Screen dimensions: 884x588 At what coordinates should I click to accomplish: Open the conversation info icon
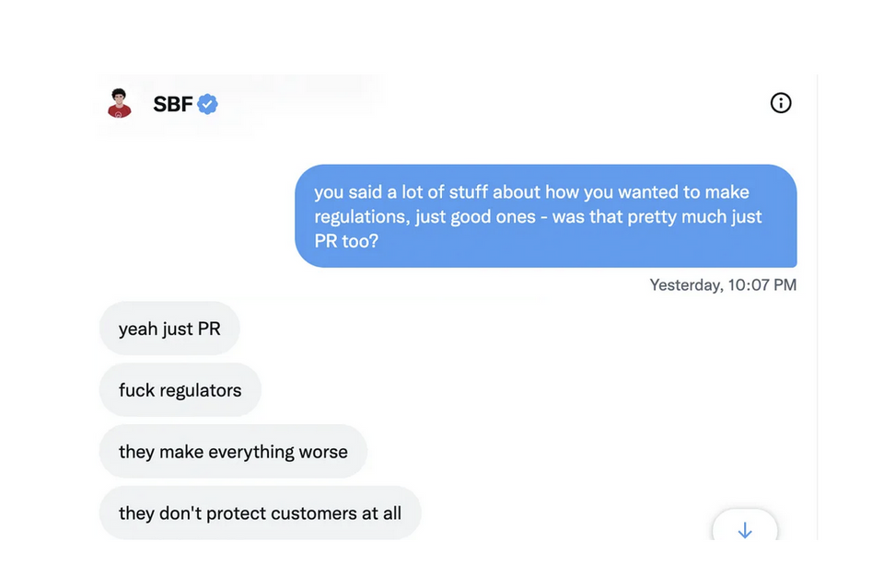click(x=780, y=103)
